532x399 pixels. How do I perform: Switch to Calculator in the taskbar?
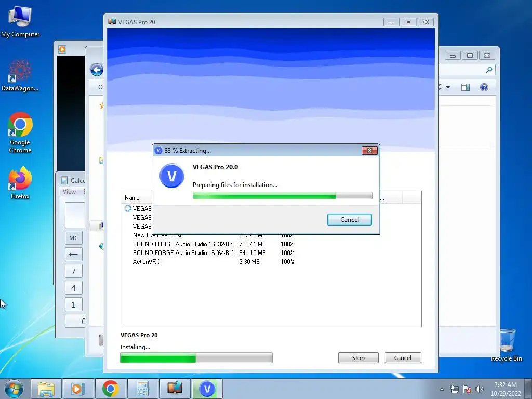click(143, 389)
